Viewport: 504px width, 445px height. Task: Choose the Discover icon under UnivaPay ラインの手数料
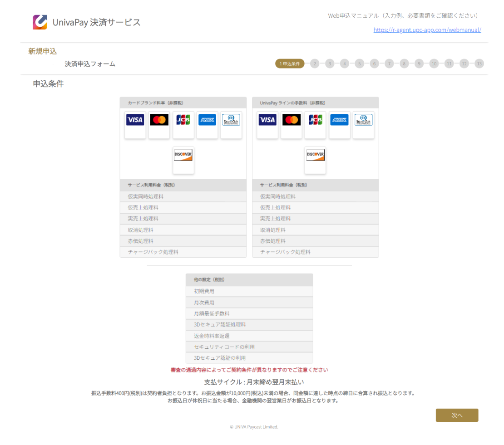tap(315, 155)
